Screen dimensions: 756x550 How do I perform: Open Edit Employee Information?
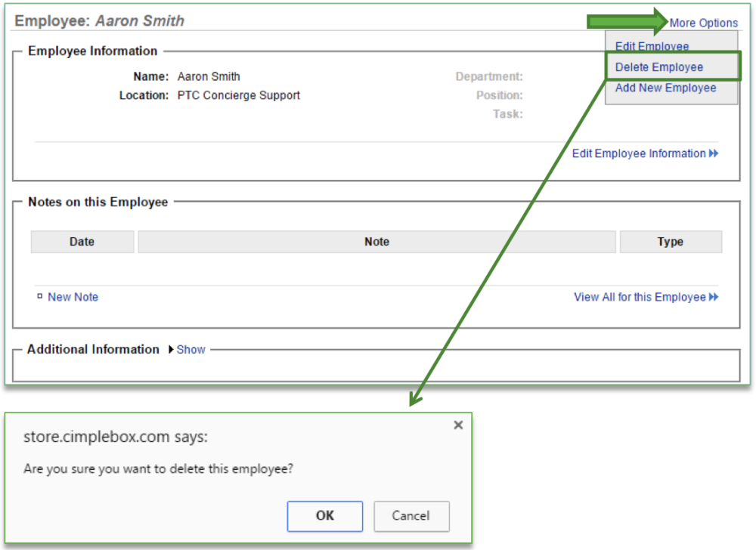639,153
